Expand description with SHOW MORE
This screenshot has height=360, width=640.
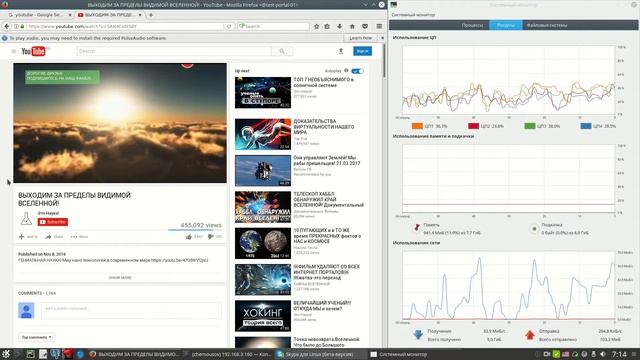coord(120,278)
